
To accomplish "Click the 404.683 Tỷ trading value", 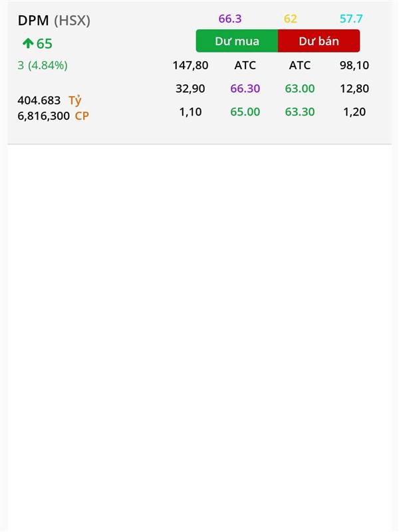I will pos(49,100).
